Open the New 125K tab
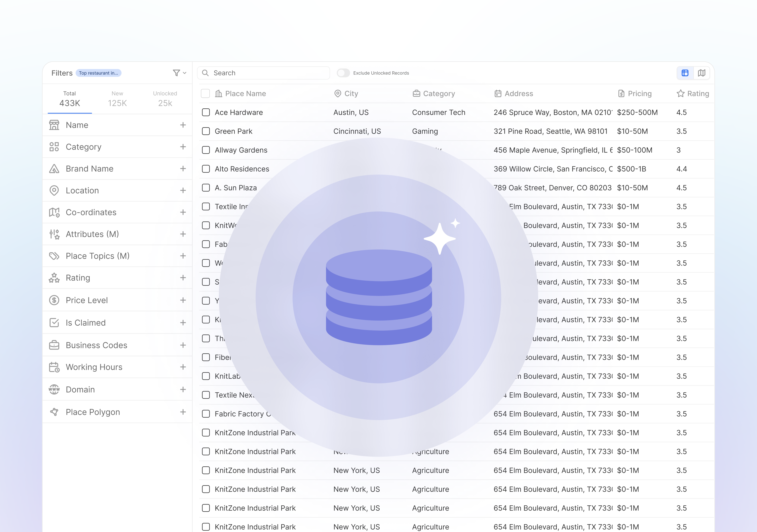 (117, 99)
